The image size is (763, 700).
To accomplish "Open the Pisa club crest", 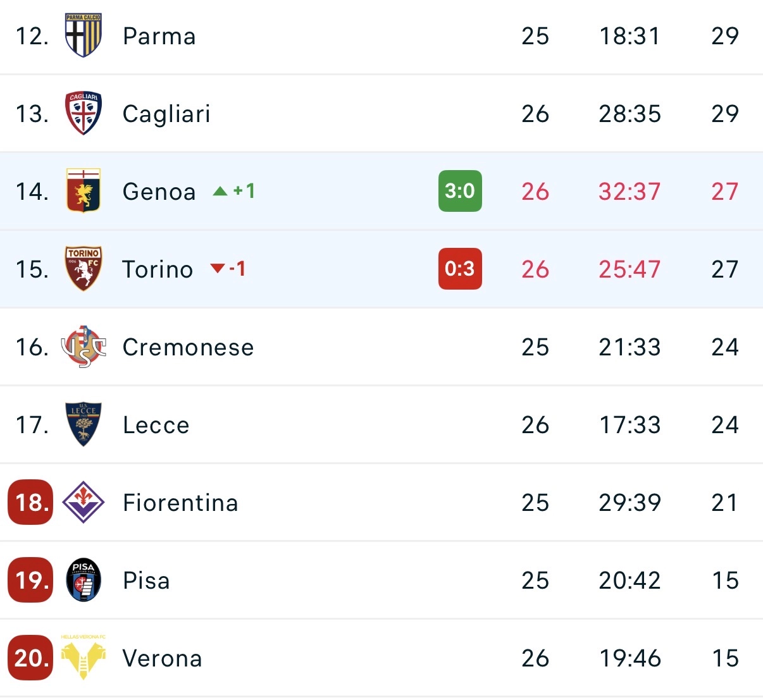I will (x=83, y=580).
